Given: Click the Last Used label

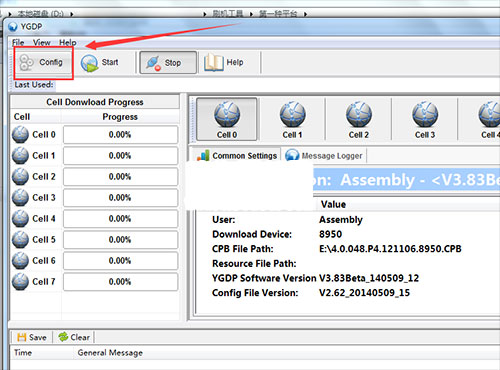Looking at the screenshot, I should 34,85.
